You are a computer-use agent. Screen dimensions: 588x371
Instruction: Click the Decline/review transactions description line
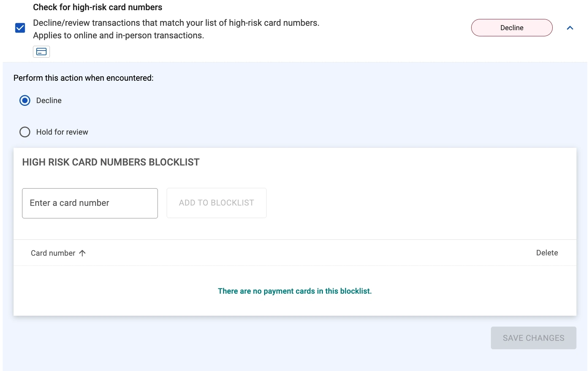click(176, 23)
